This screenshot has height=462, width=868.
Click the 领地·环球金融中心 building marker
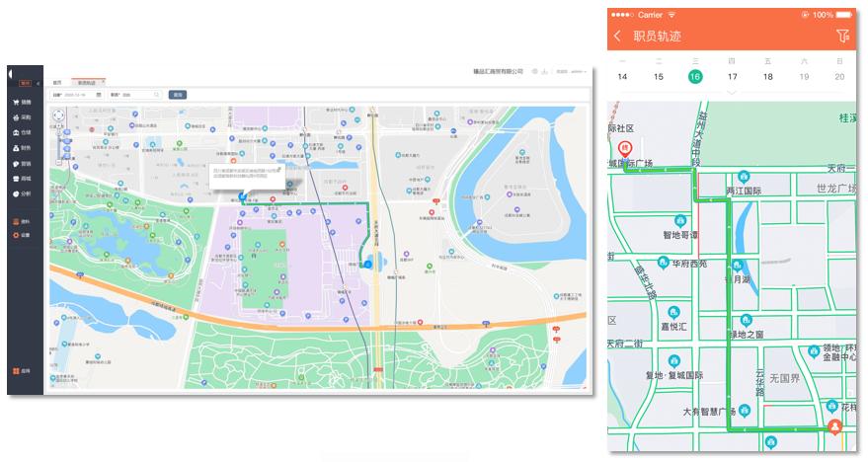tap(814, 350)
